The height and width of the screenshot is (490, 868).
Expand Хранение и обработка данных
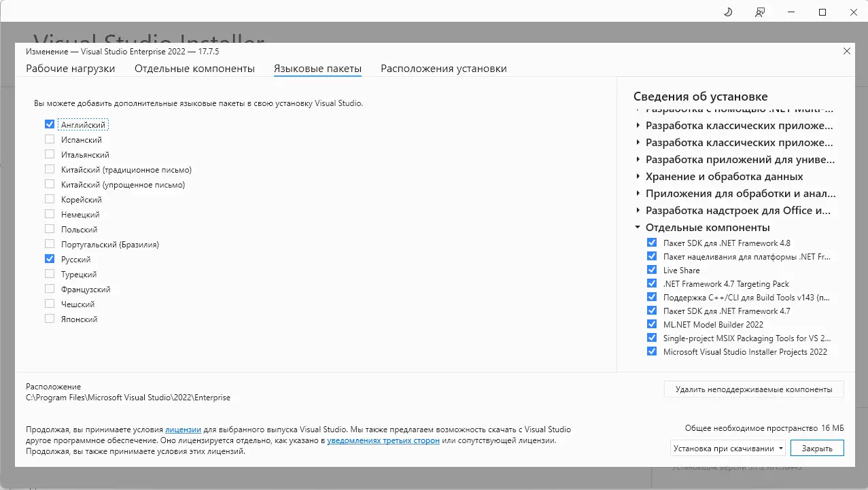click(638, 177)
